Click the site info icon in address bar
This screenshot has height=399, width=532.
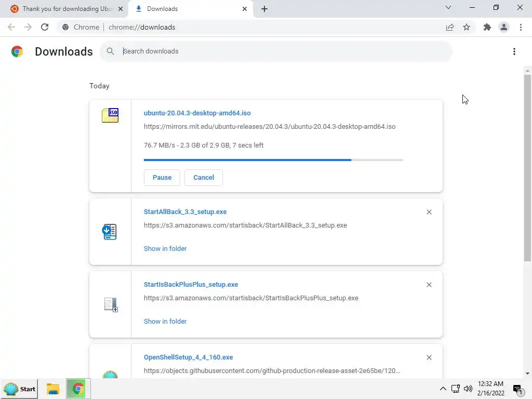(x=65, y=27)
